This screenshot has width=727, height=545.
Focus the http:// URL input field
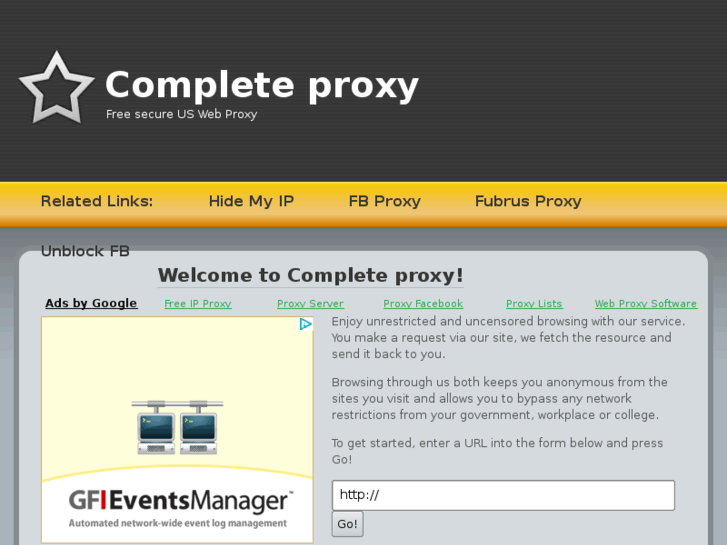point(503,495)
